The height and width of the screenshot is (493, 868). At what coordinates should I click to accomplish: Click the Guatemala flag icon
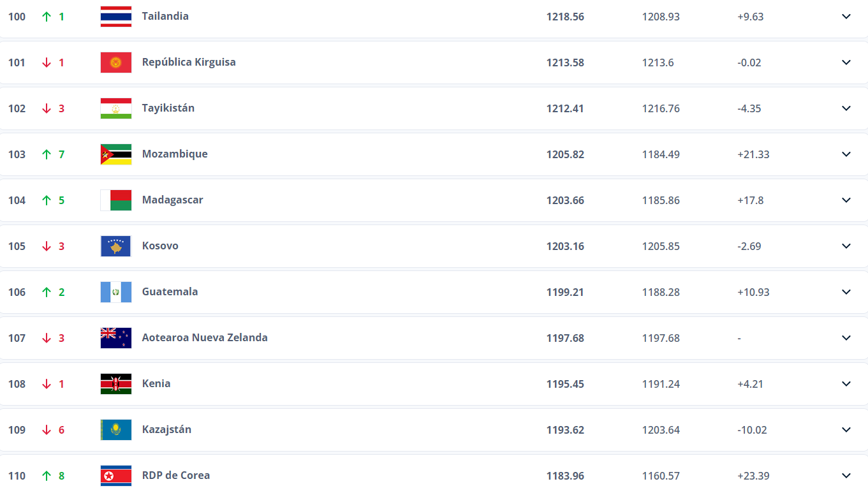pyautogui.click(x=116, y=292)
